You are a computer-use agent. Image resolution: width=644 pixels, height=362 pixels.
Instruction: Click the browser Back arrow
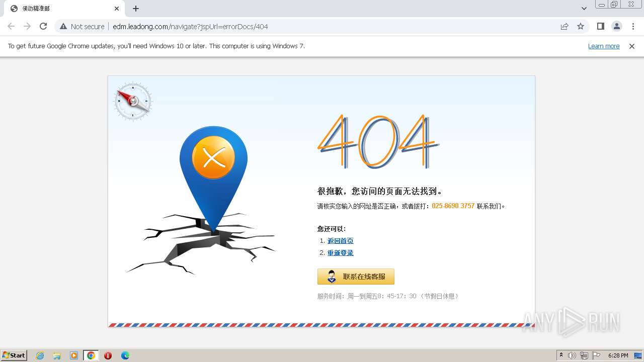pos(11,26)
